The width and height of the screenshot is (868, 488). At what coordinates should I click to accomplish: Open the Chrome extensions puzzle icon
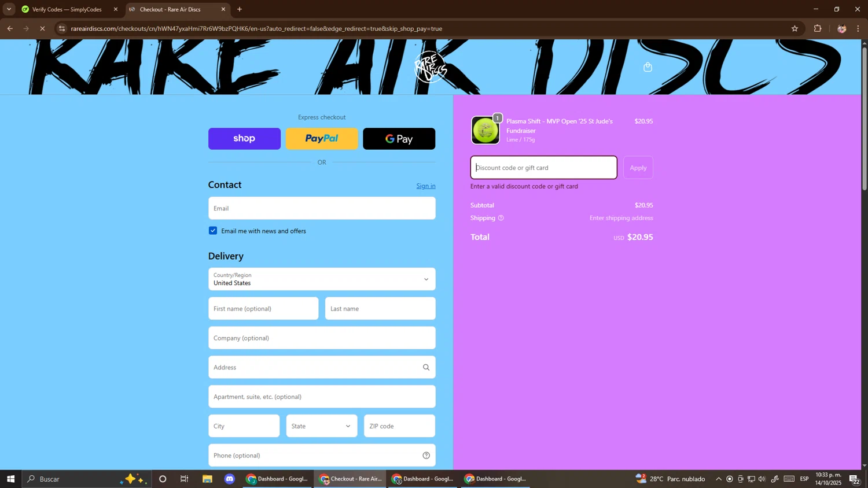(x=818, y=28)
